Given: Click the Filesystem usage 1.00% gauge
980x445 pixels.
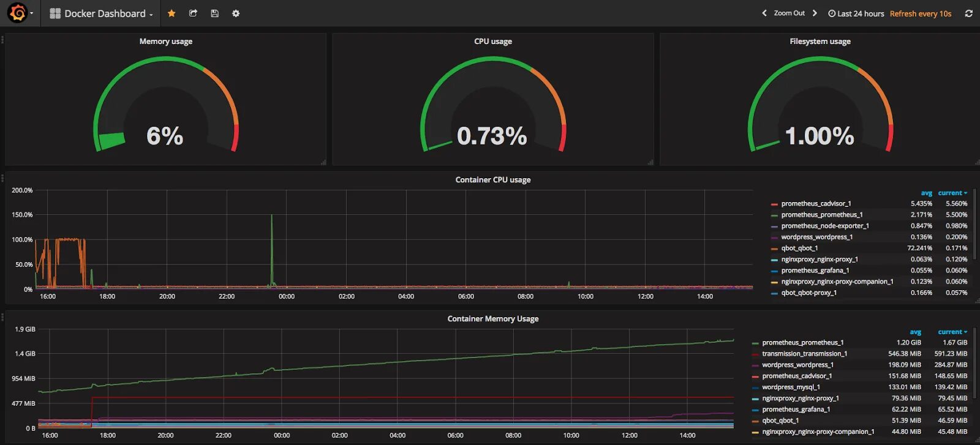Looking at the screenshot, I should [820, 105].
